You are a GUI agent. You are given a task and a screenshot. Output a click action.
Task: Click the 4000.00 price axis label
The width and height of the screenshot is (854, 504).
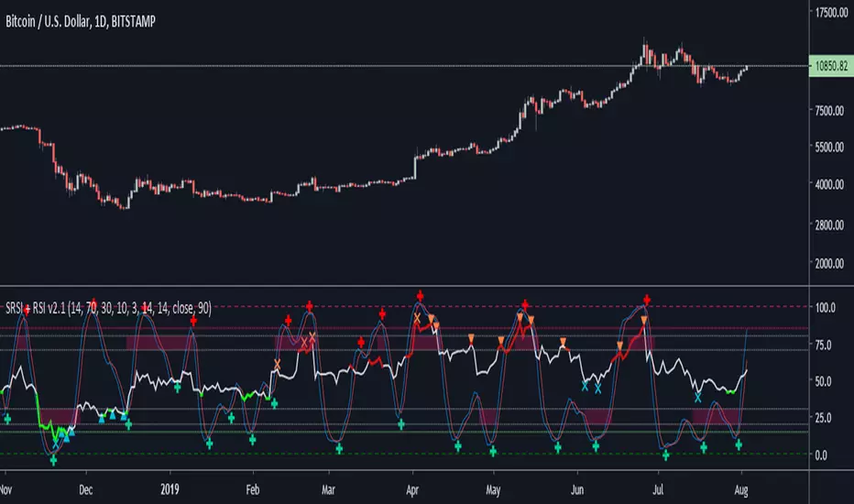coord(829,185)
